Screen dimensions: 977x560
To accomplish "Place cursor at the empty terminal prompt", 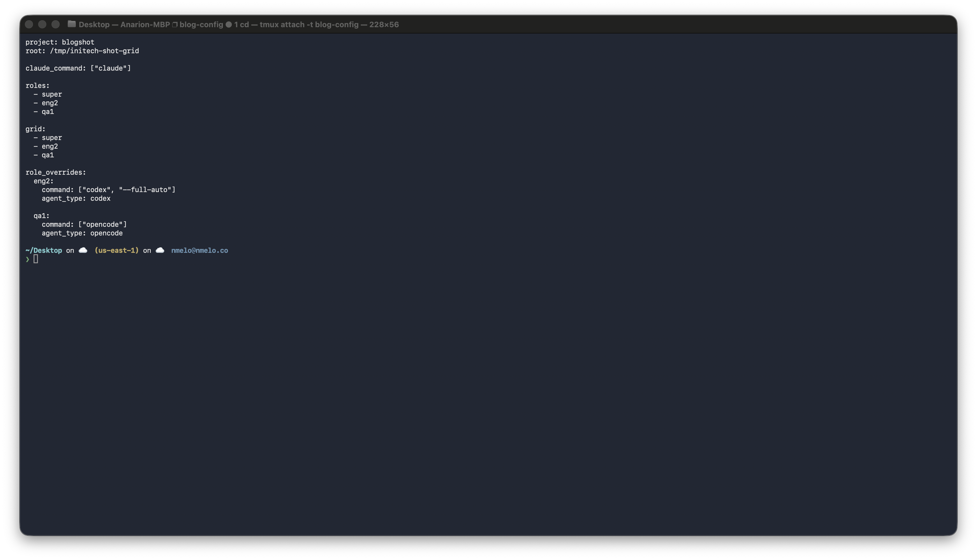I will (36, 259).
